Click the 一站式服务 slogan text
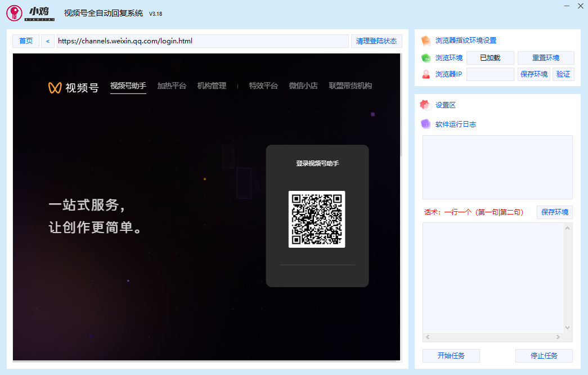Image resolution: width=588 pixels, height=375 pixels. (87, 205)
